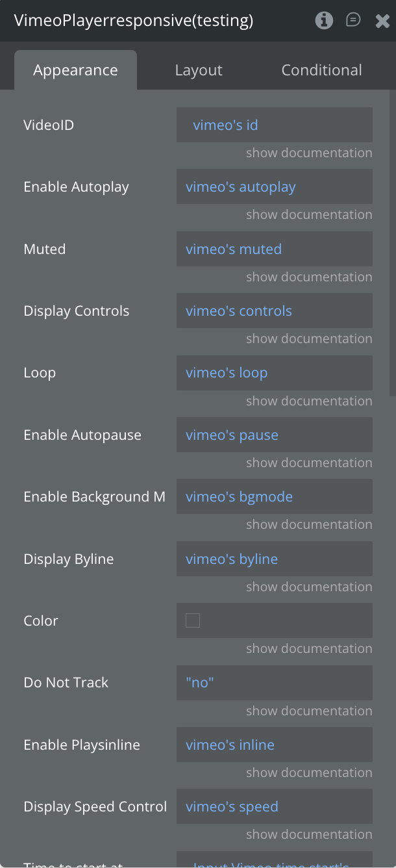Viewport: 396px width, 868px height.
Task: Switch to the Appearance tab
Action: pyautogui.click(x=75, y=70)
